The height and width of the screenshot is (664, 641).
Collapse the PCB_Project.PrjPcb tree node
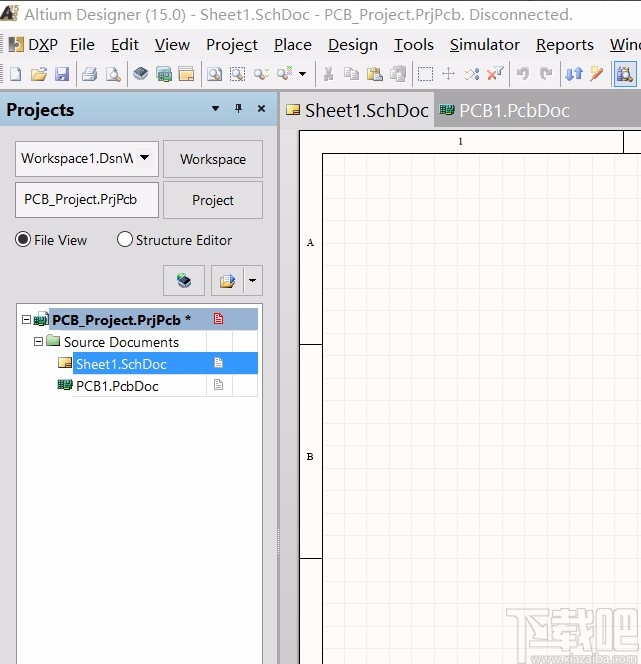click(x=26, y=320)
